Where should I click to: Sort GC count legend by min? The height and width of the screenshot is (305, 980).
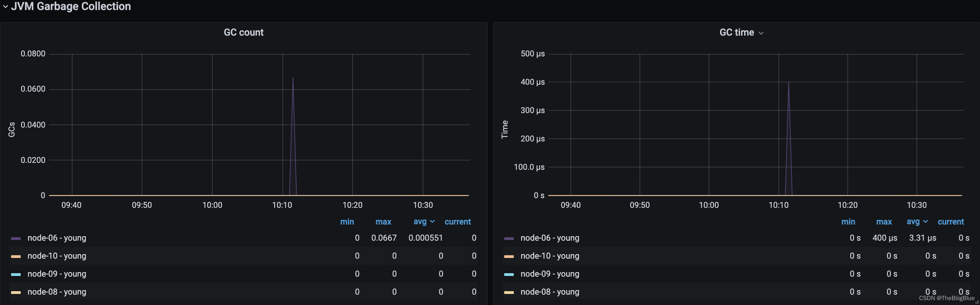click(x=347, y=222)
